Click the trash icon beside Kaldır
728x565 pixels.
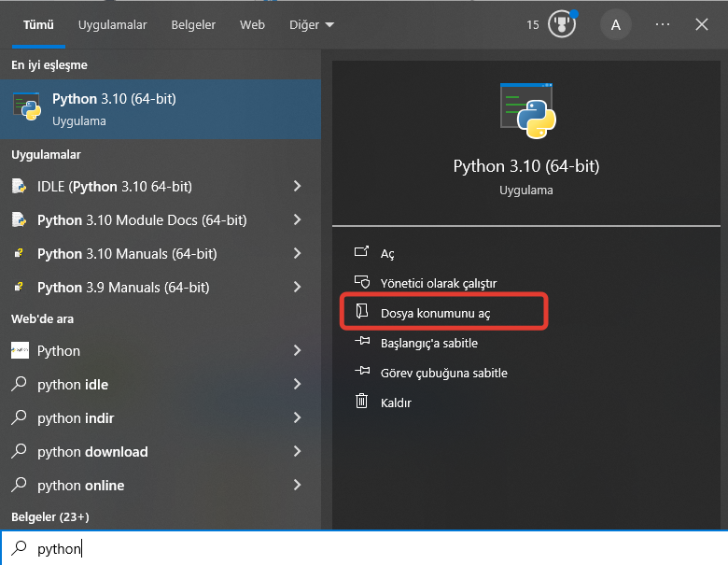click(x=362, y=403)
